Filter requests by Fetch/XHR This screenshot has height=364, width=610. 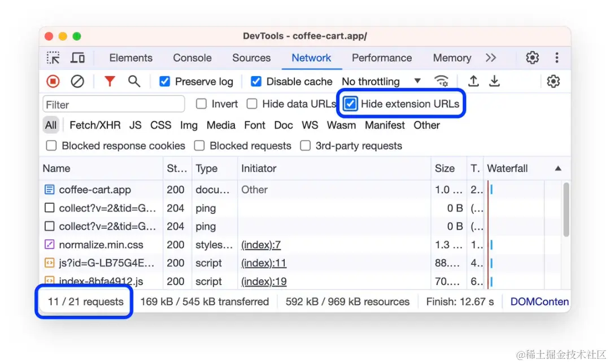point(95,125)
